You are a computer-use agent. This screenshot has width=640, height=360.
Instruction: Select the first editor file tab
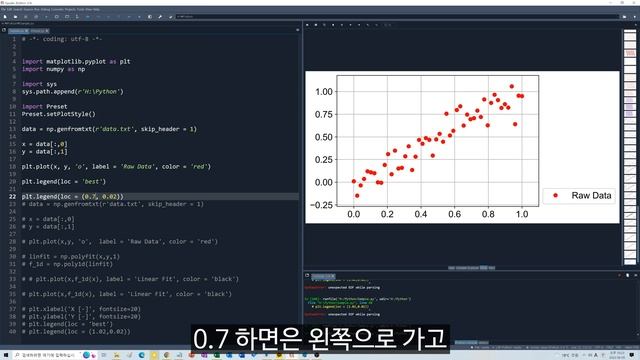point(19,31)
